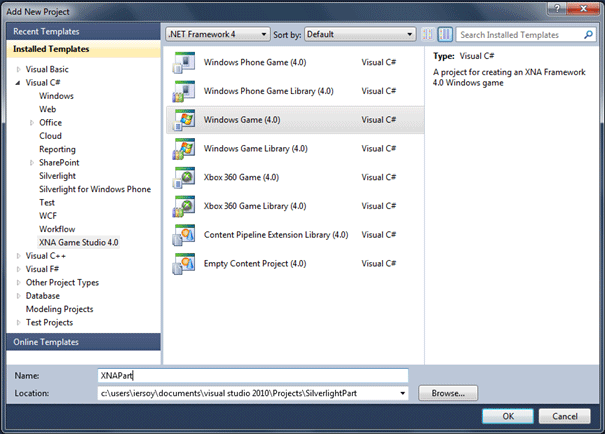This screenshot has width=605, height=434.
Task: Click the Windows Game Library (4.0) icon
Action: (184, 149)
